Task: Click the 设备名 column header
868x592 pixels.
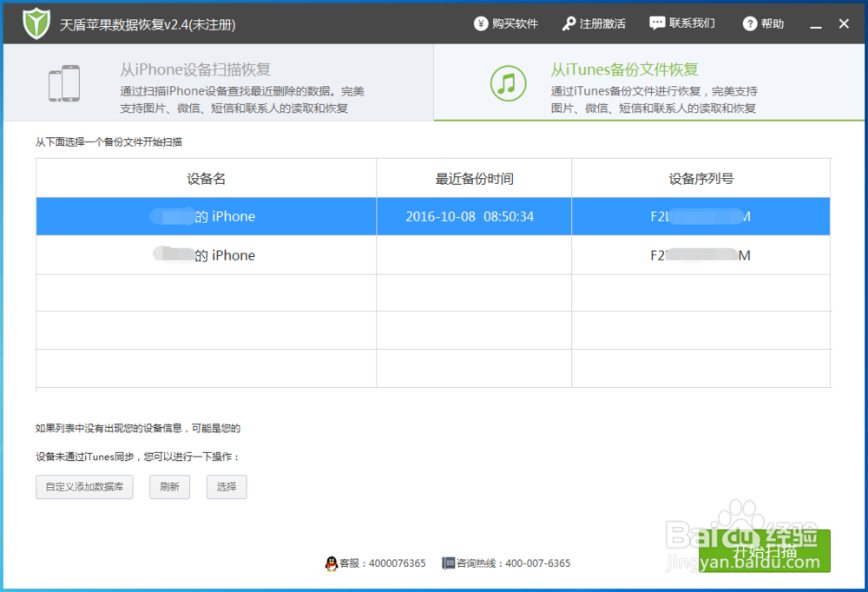Action: 206,177
